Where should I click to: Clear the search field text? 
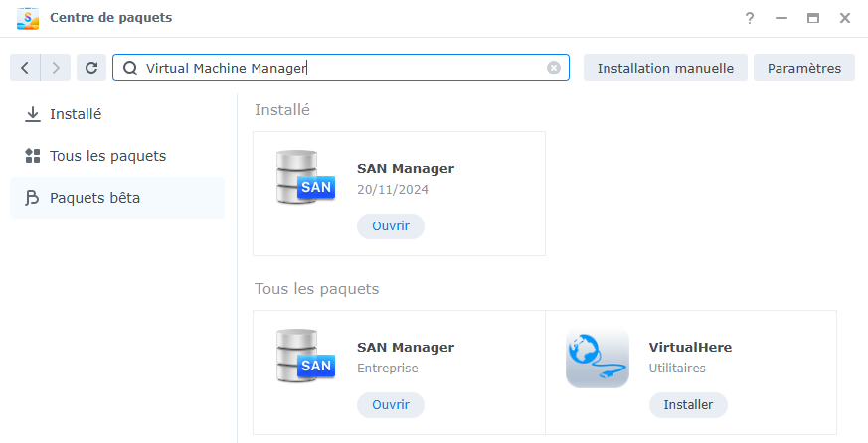click(554, 68)
